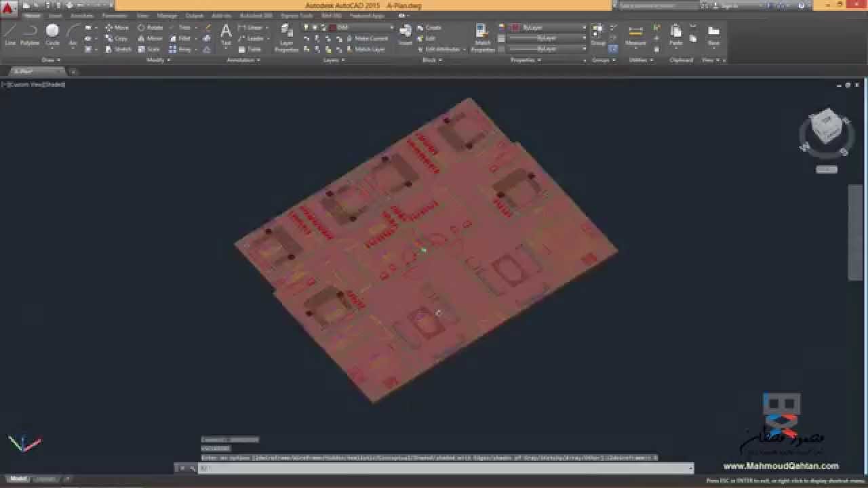Expand the Block panel

[432, 60]
